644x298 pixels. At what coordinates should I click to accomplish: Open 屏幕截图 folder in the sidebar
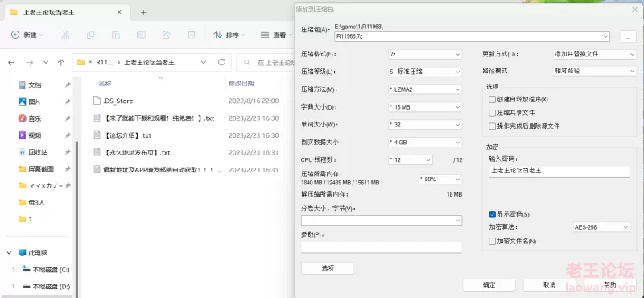tap(41, 169)
